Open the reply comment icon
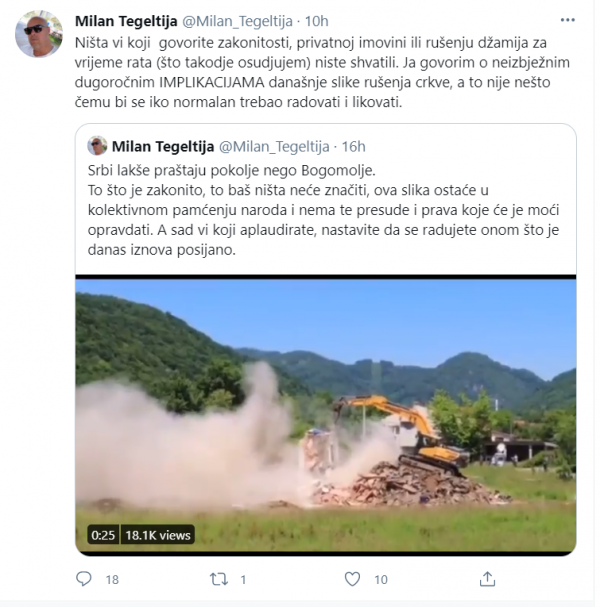The image size is (600, 607). click(84, 579)
